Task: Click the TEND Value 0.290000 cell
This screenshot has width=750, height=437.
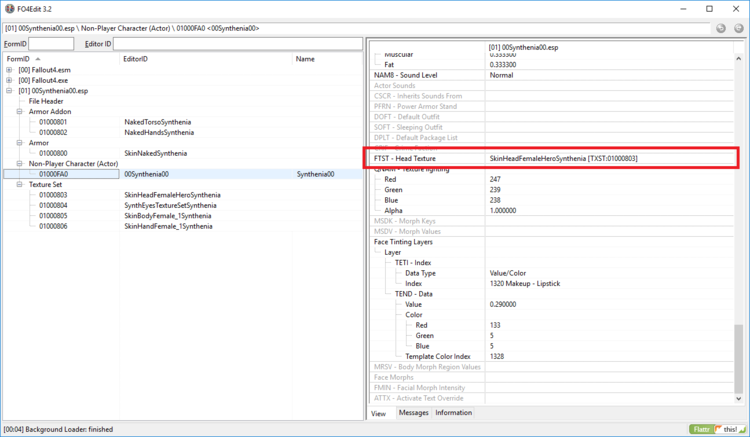Action: [x=503, y=304]
